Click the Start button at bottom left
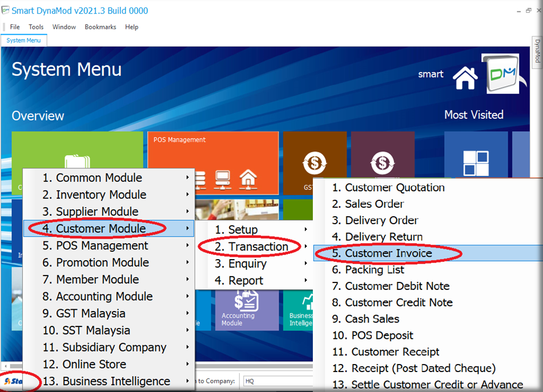The image size is (543, 392). click(14, 381)
